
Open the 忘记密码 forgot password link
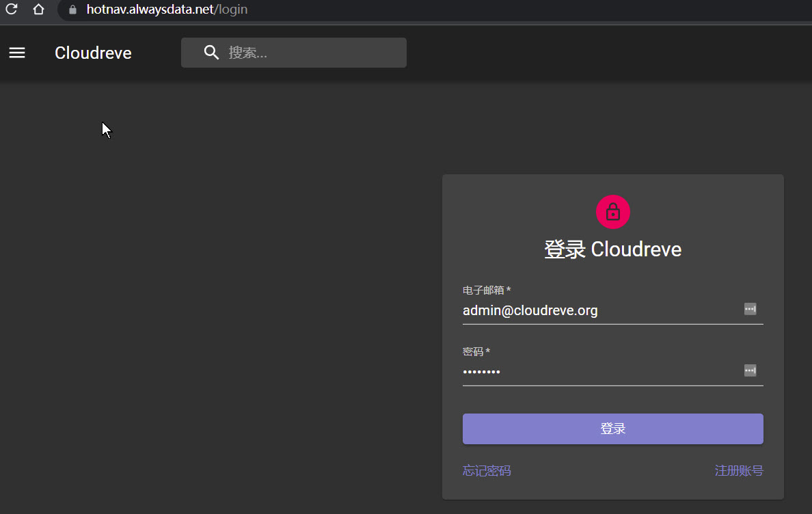tap(486, 470)
